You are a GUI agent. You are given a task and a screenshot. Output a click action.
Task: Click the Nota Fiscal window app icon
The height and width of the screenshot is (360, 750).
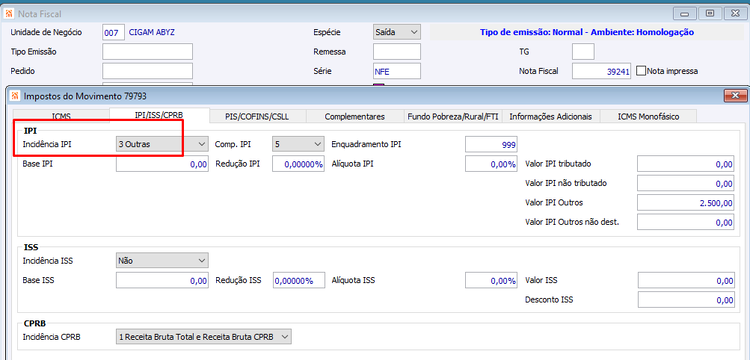coord(8,14)
